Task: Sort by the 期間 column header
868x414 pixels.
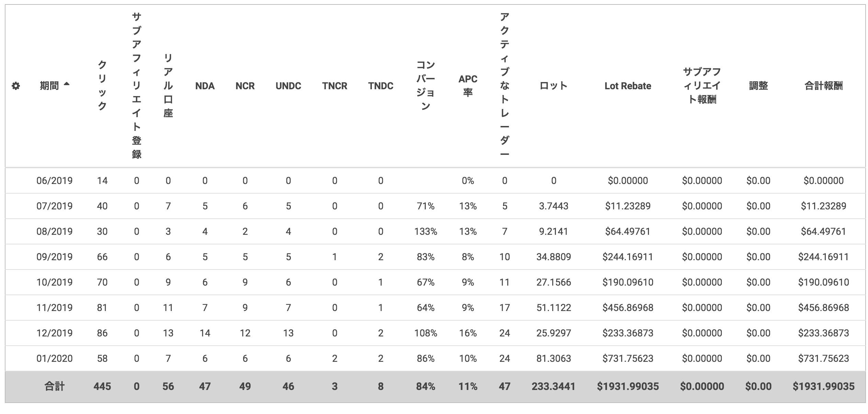Action: (49, 86)
